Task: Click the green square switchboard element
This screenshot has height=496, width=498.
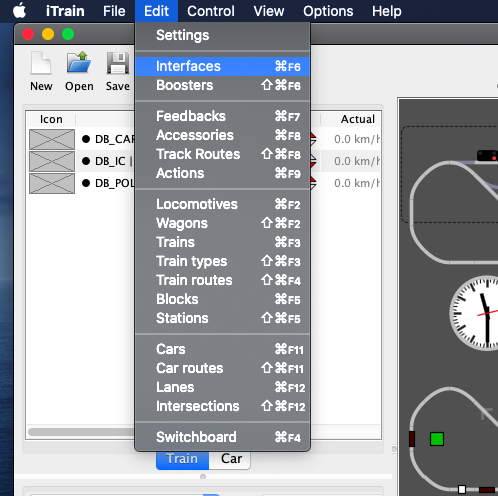Action: tap(437, 439)
